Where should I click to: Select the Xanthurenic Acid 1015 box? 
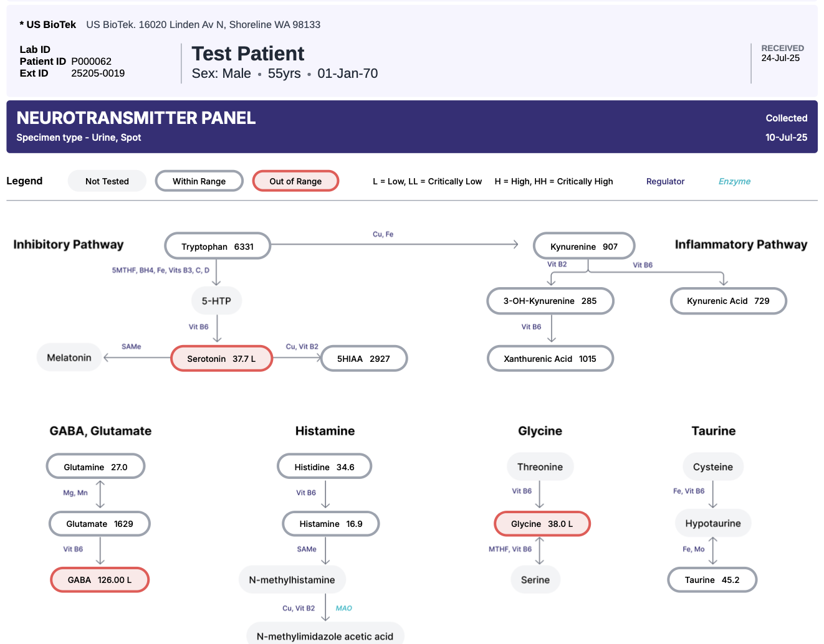[550, 359]
